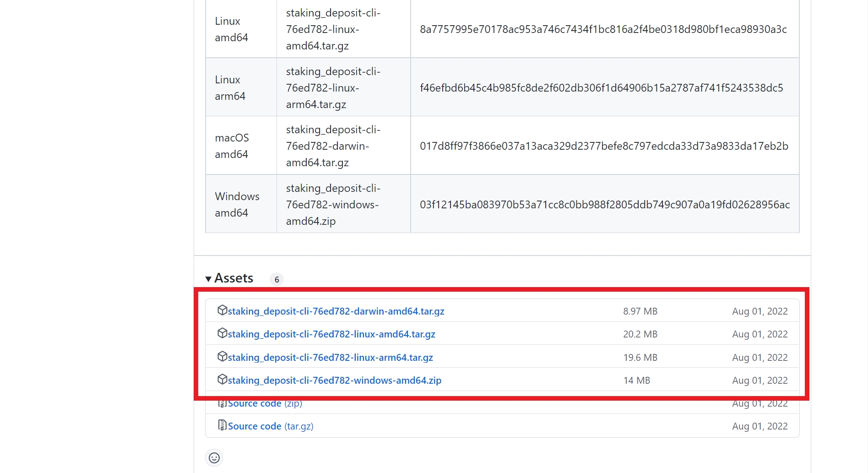
Task: Click the Source code zip file icon
Action: [x=222, y=404]
